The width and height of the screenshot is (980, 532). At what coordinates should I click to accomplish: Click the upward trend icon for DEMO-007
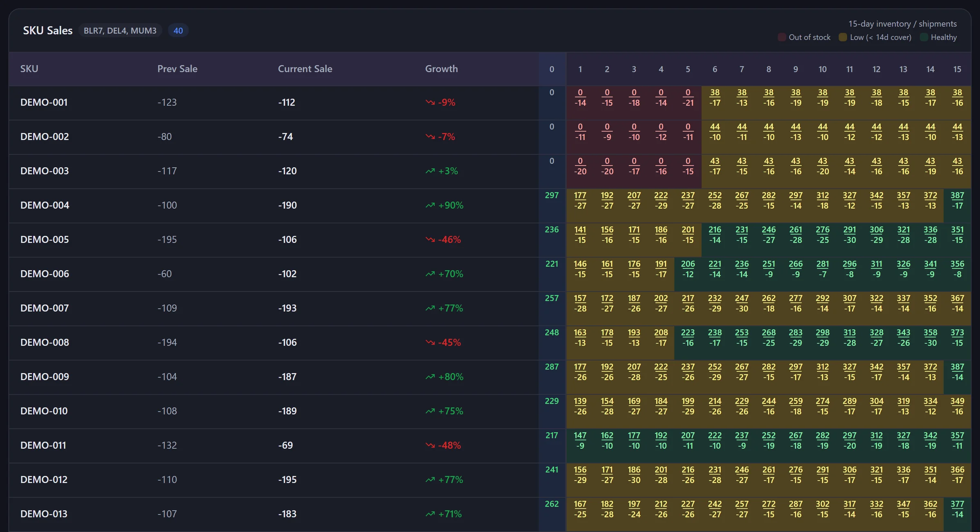pos(430,308)
